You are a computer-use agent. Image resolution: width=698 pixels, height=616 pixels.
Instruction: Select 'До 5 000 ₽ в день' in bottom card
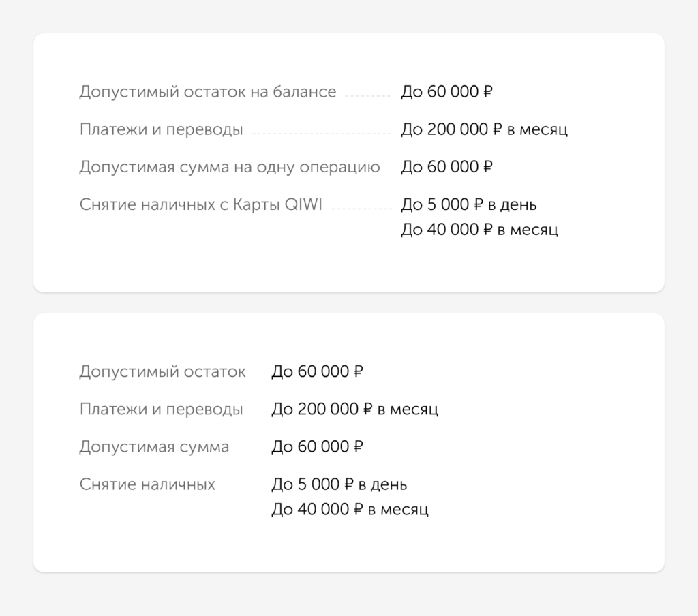pyautogui.click(x=339, y=484)
